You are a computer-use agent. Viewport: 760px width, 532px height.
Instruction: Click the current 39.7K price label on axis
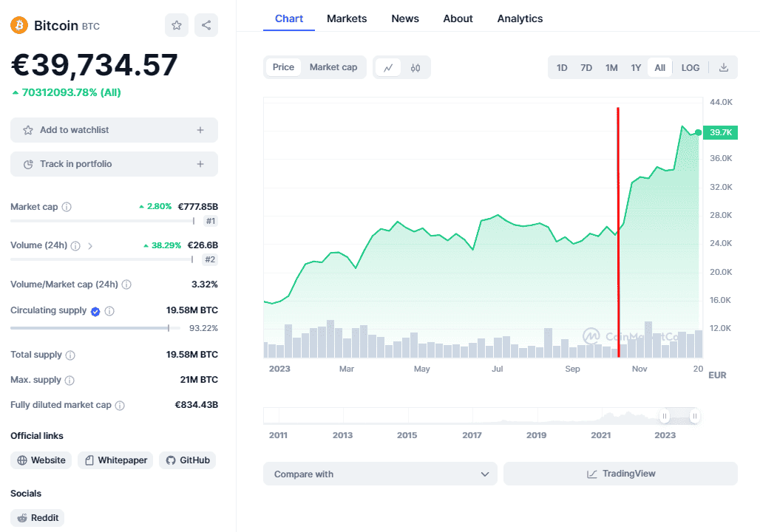(720, 132)
